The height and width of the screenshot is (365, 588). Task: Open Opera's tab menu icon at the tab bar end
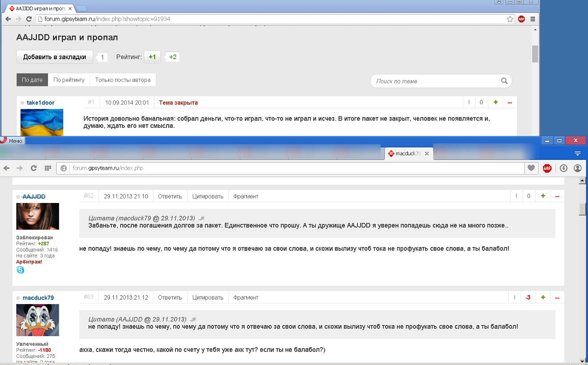click(x=578, y=153)
